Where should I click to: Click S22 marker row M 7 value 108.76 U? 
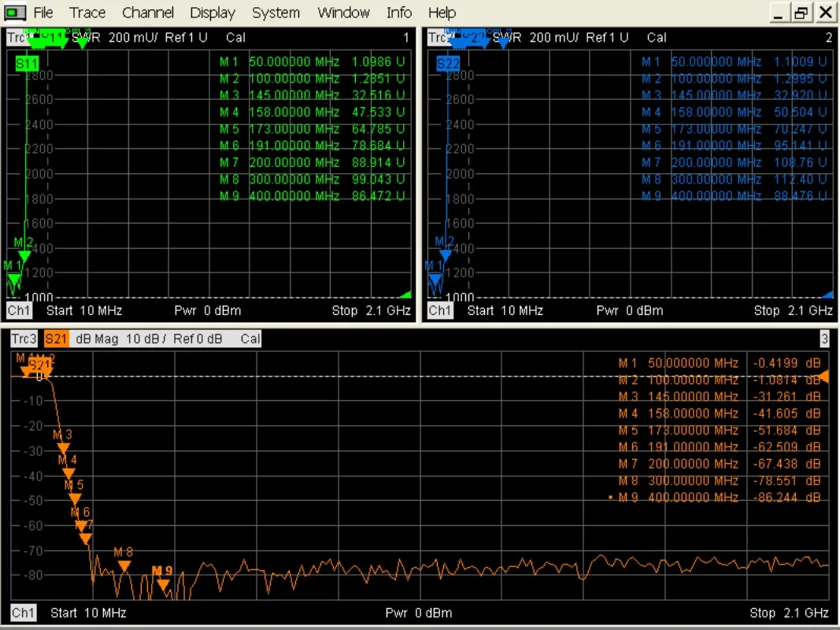(x=801, y=162)
